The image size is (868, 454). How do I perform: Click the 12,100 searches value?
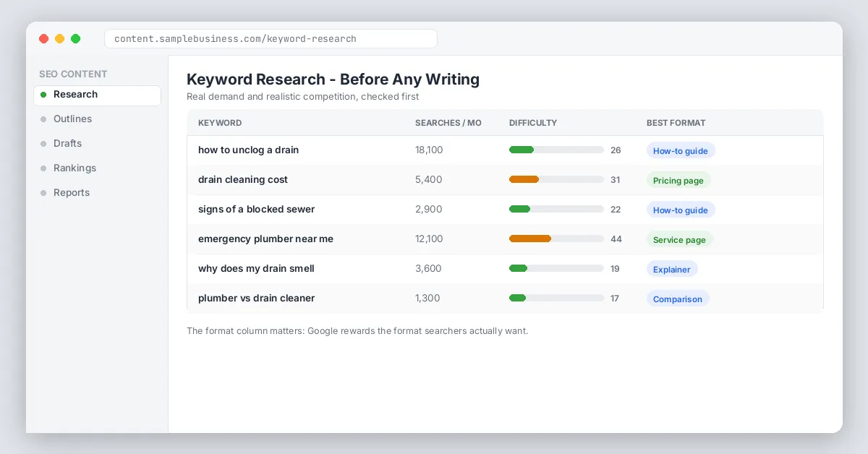point(429,239)
